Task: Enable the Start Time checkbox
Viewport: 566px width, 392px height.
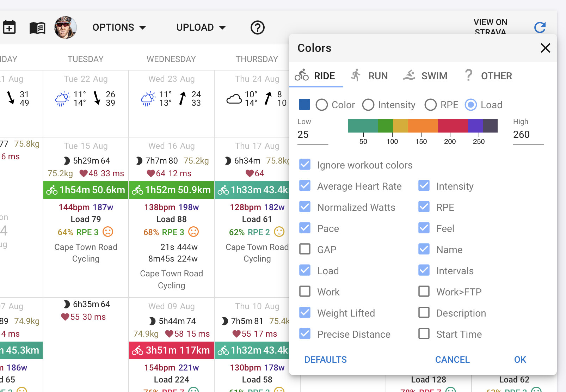Action: click(x=424, y=334)
